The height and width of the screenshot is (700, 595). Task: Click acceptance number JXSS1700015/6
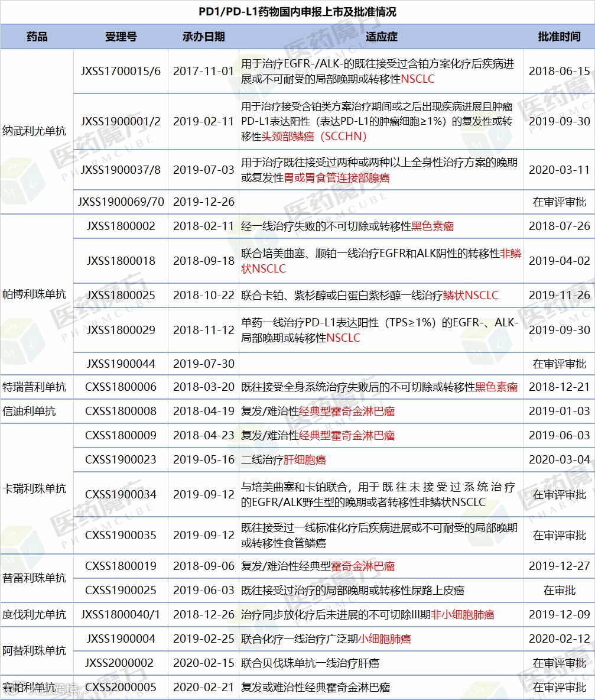(x=121, y=71)
